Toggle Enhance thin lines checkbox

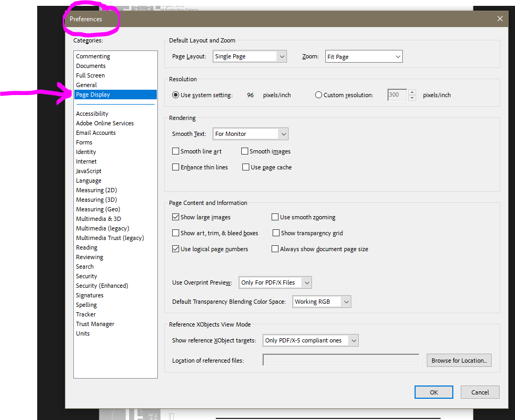[x=176, y=167]
